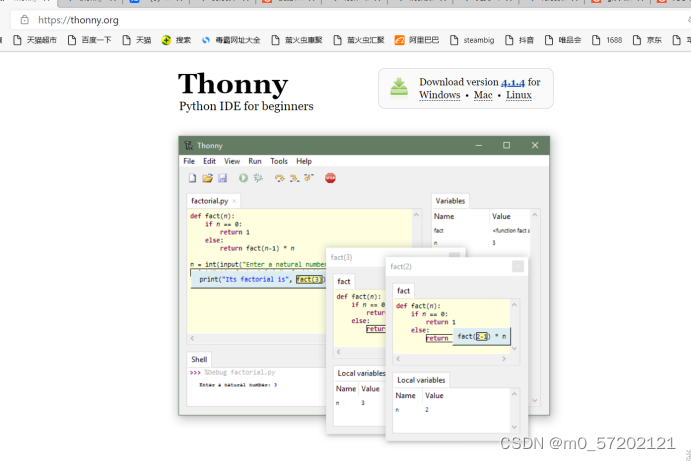Open the 抖音 bookmark
Image resolution: width=691 pixels, height=461 pixels.
(x=519, y=40)
